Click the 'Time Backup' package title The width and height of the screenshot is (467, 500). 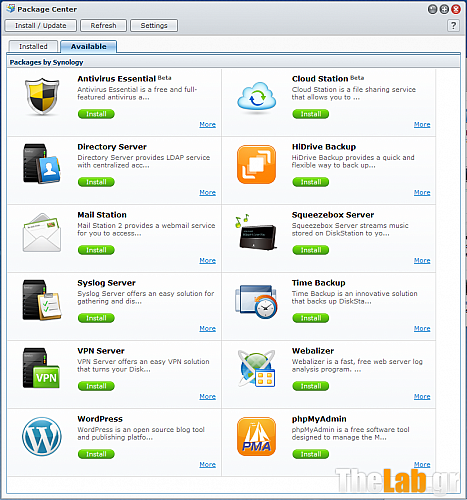[319, 283]
